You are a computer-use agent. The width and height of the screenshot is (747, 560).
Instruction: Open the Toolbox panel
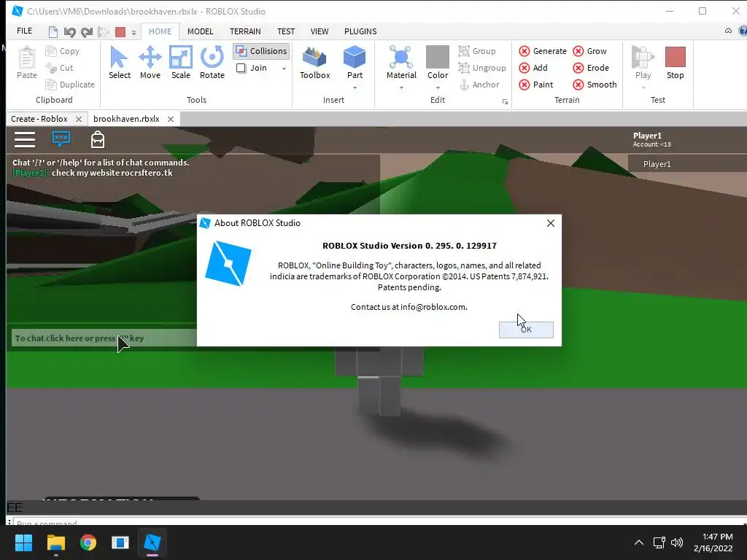(x=314, y=63)
